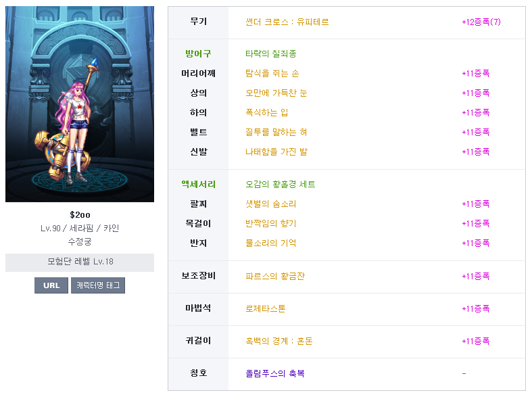The image size is (532, 399).
Task: Open bottom item 폭식하는 입
Action: (x=267, y=113)
